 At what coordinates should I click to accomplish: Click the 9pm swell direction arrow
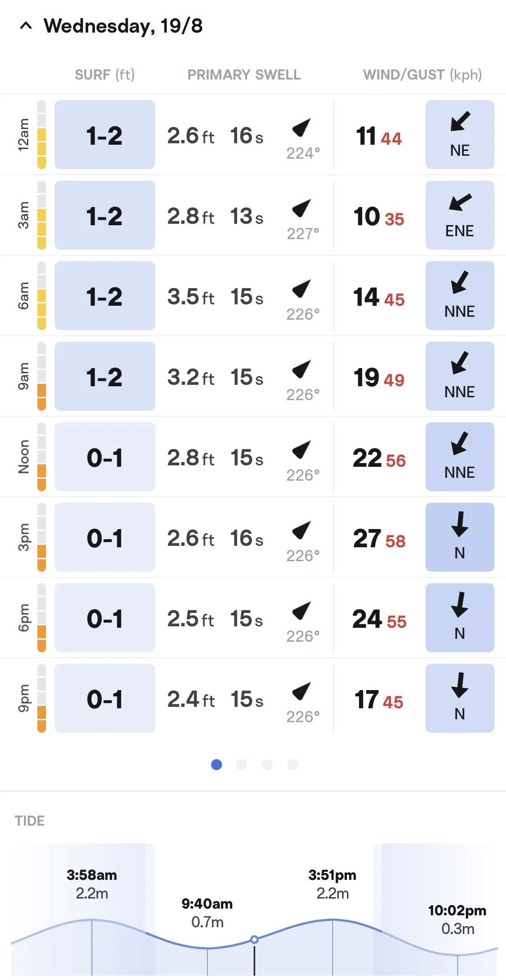point(302,691)
